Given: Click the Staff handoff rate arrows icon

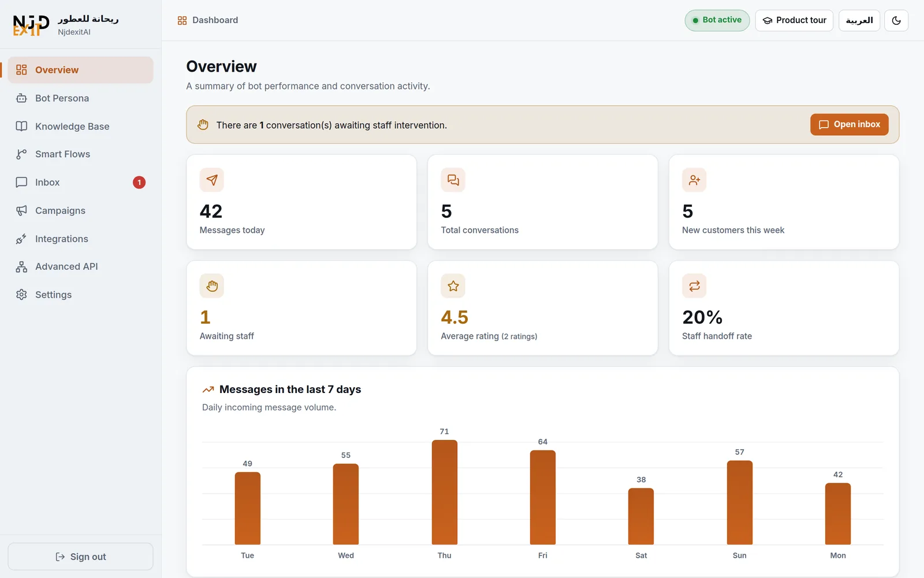Looking at the screenshot, I should coord(694,286).
